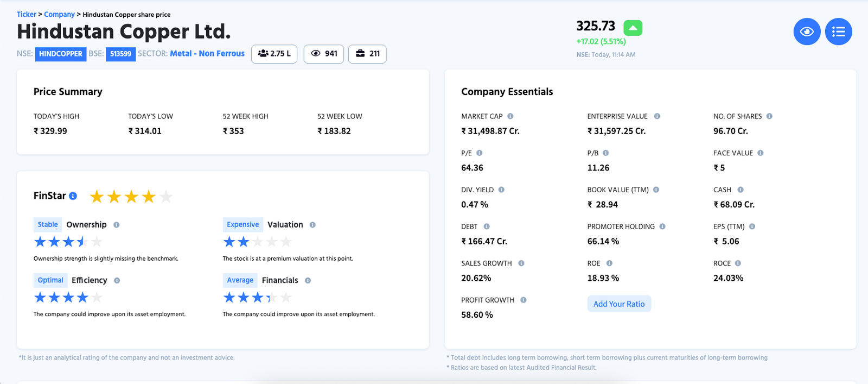This screenshot has height=384, width=868.
Task: Click the 96.70 Cr. shares value
Action: (731, 131)
